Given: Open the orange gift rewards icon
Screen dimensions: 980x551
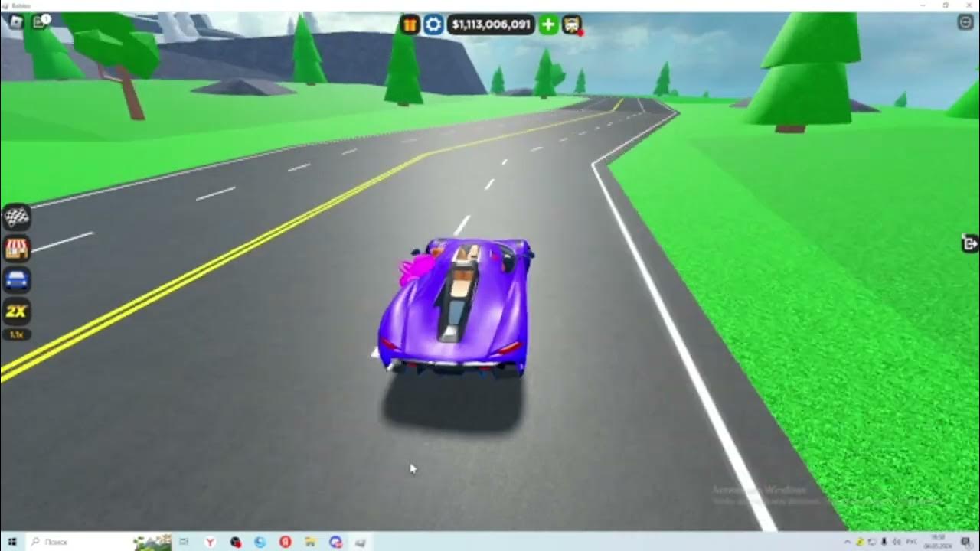Looking at the screenshot, I should [x=410, y=24].
